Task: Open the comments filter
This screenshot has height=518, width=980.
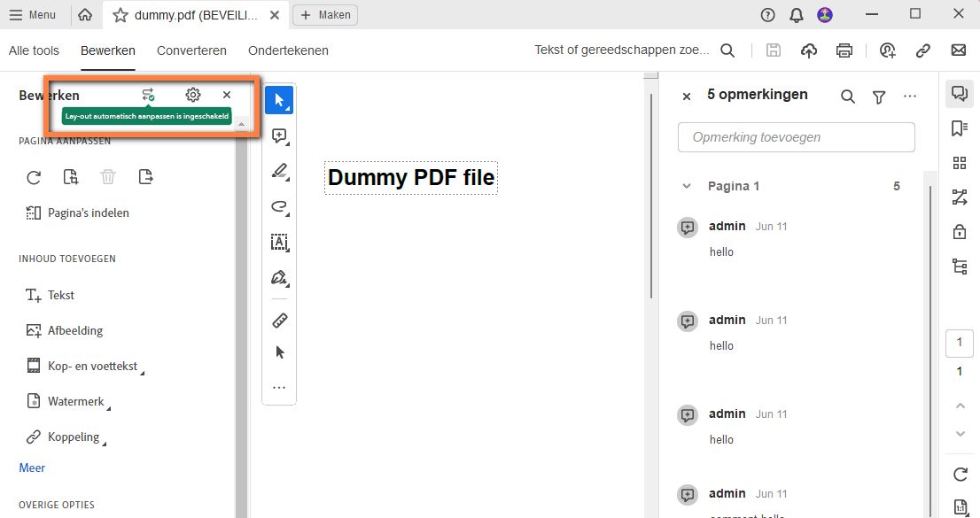Action: [x=879, y=97]
